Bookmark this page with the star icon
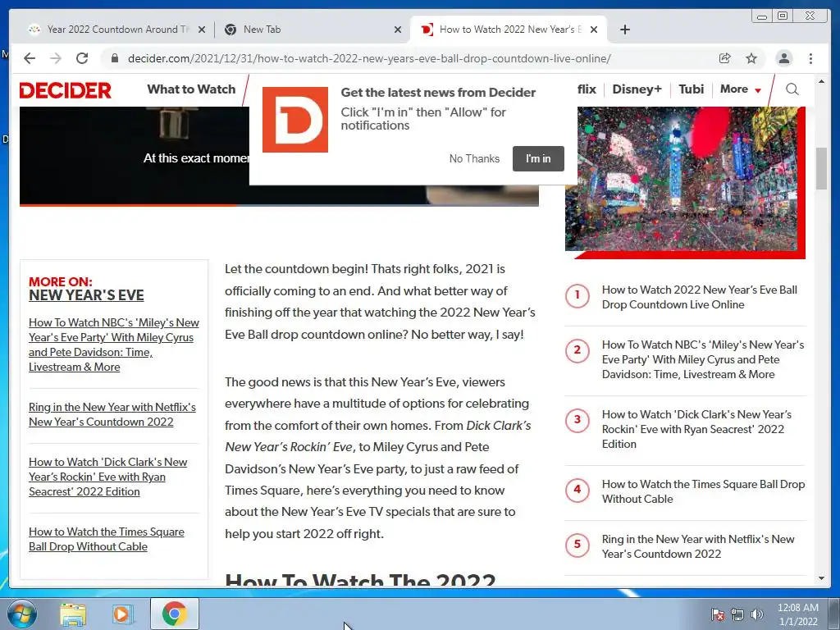The height and width of the screenshot is (630, 840). click(751, 58)
